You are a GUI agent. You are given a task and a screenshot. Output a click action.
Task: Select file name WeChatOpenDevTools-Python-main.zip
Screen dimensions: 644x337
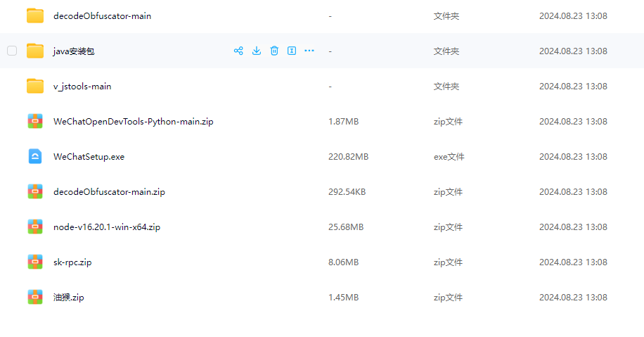[134, 122]
